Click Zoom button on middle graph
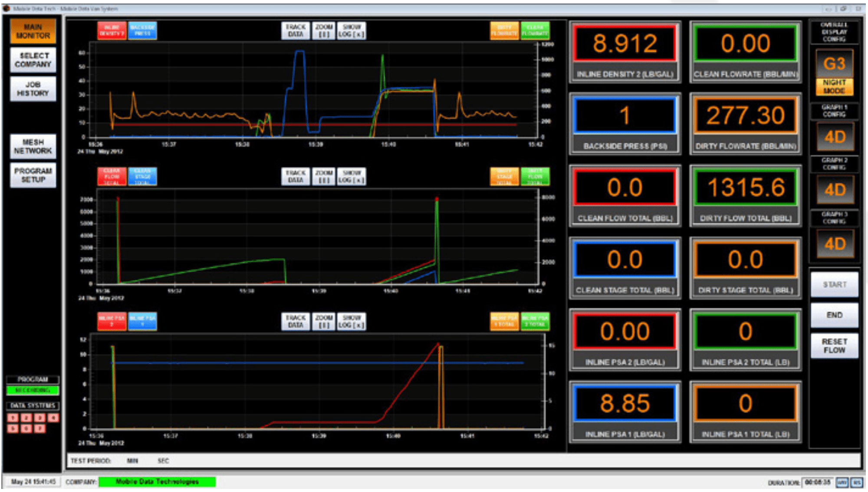The image size is (868, 492). click(324, 177)
